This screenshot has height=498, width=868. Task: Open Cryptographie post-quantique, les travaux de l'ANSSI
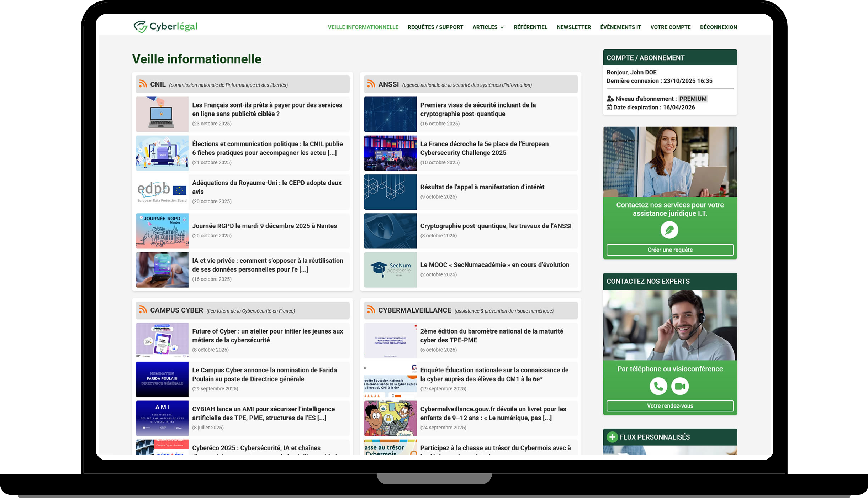[x=496, y=226]
